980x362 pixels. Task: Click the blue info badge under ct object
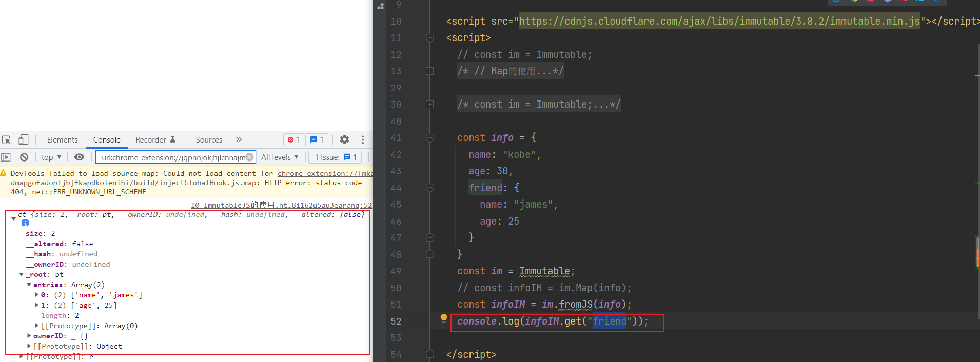[25, 223]
